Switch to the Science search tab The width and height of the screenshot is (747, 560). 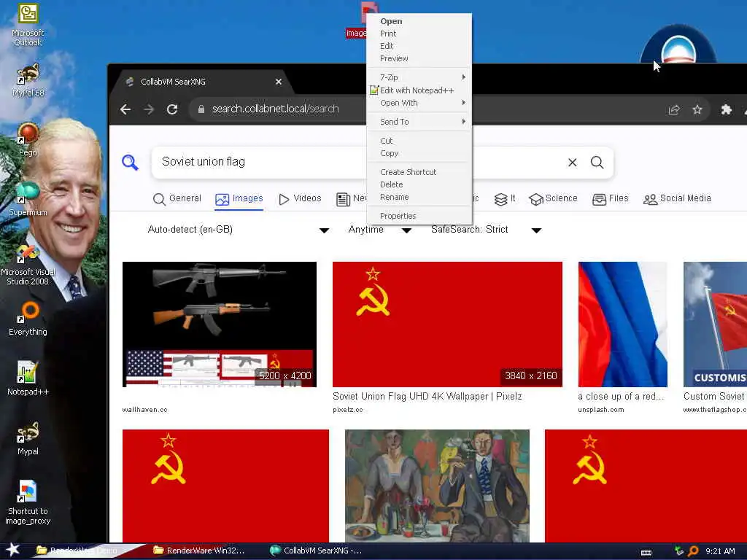(553, 198)
